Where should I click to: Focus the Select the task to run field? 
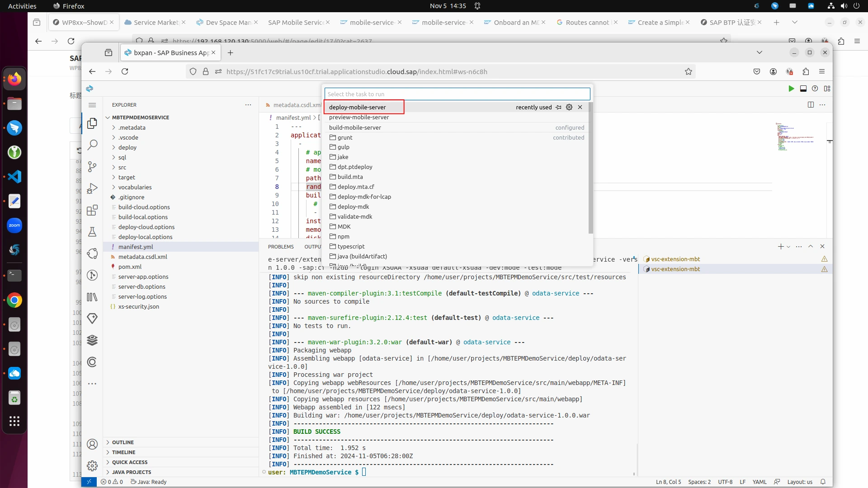pos(457,94)
